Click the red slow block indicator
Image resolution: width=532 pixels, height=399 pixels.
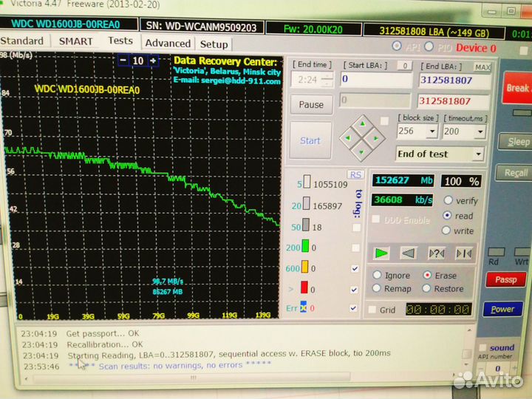pyautogui.click(x=304, y=287)
